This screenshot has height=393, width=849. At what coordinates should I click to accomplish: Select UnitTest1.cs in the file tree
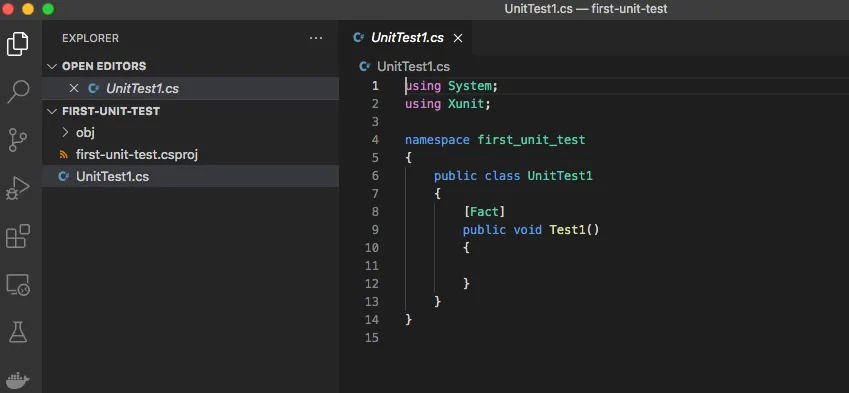[112, 176]
